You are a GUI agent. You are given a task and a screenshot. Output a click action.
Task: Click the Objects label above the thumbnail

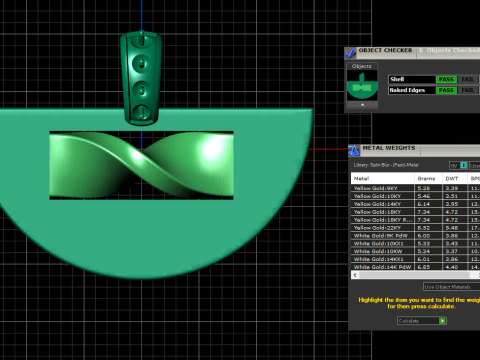362,66
